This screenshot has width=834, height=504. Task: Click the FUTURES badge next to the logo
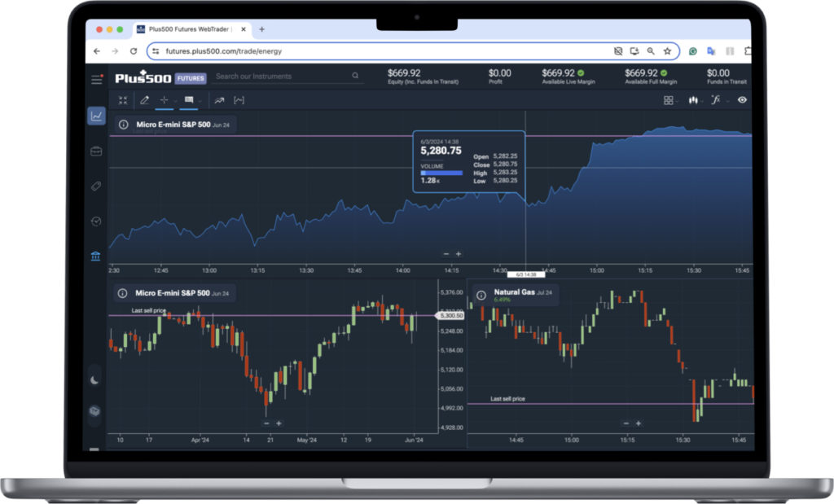[191, 78]
